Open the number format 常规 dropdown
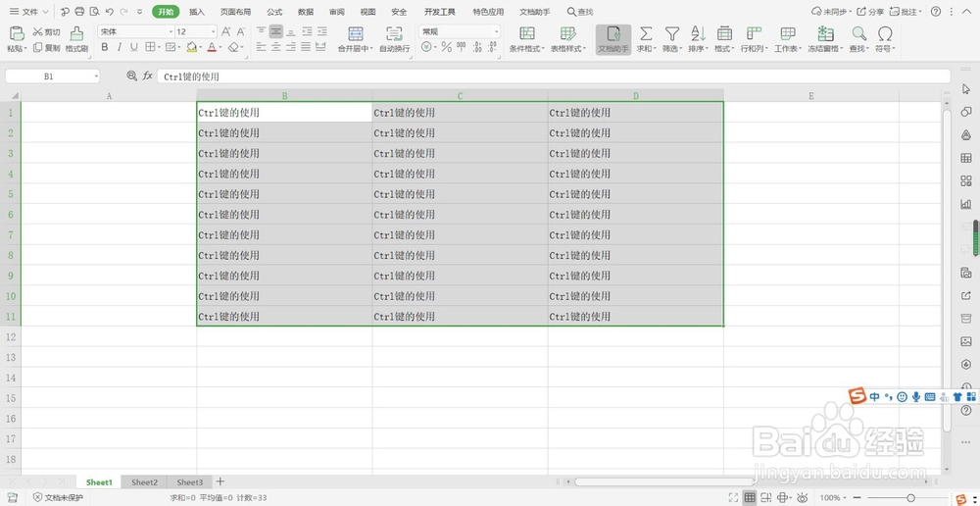This screenshot has width=980, height=506. (497, 32)
